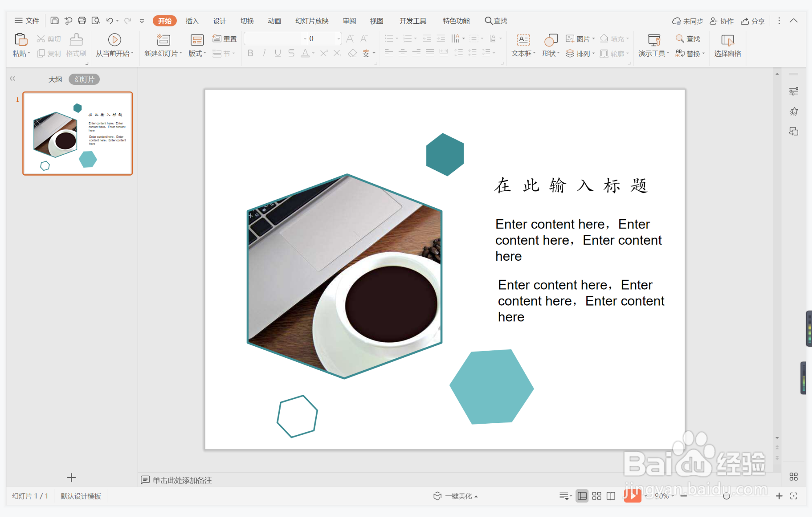Open the File menu
The height and width of the screenshot is (517, 812).
27,20
